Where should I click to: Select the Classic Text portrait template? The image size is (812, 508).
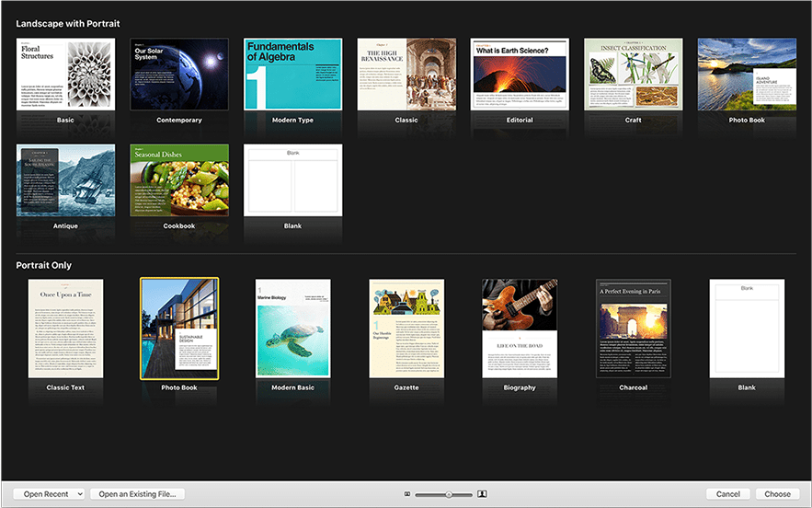(65, 329)
